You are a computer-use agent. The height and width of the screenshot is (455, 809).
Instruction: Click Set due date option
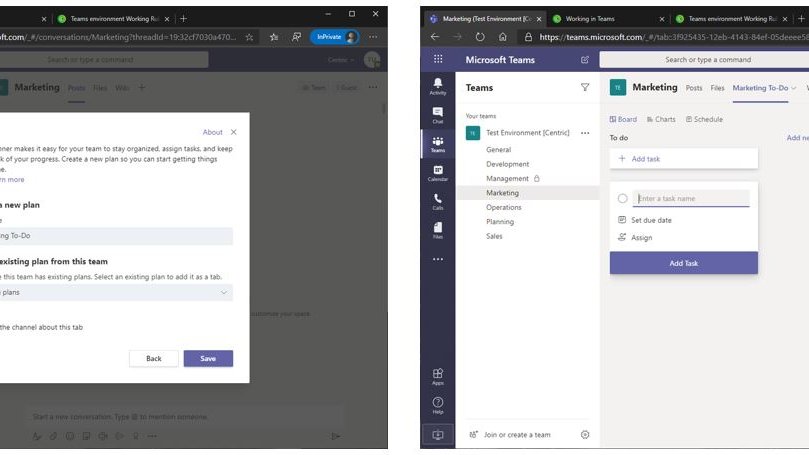645,220
